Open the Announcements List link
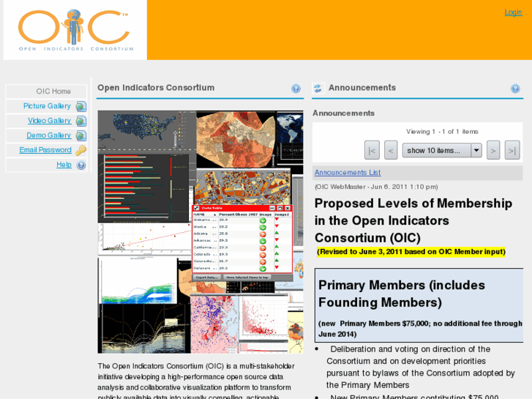 [x=348, y=173]
